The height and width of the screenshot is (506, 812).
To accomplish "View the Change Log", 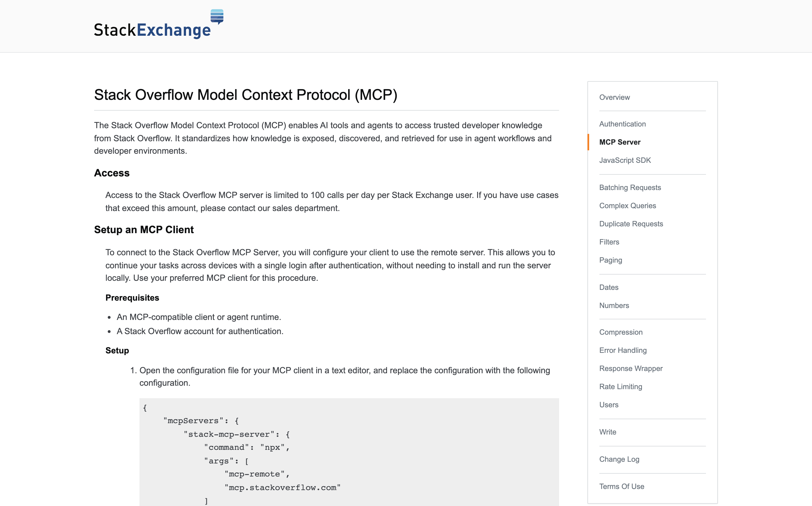I will point(619,459).
